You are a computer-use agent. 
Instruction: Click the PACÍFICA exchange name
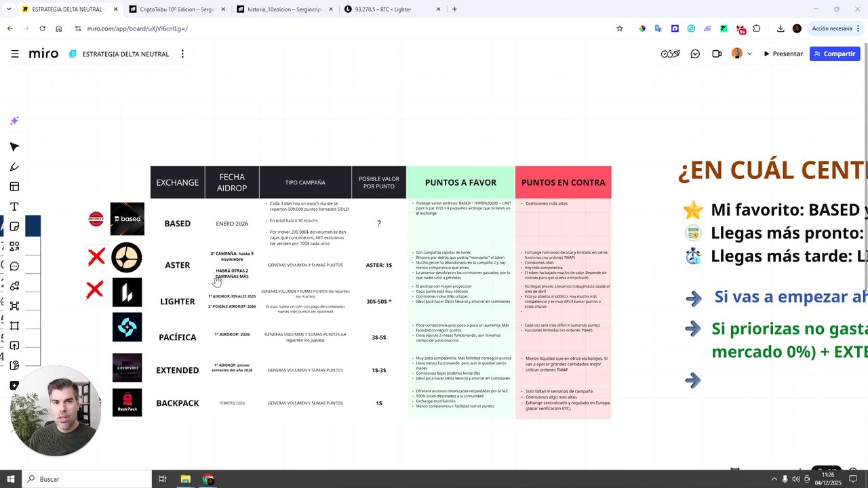coord(178,338)
